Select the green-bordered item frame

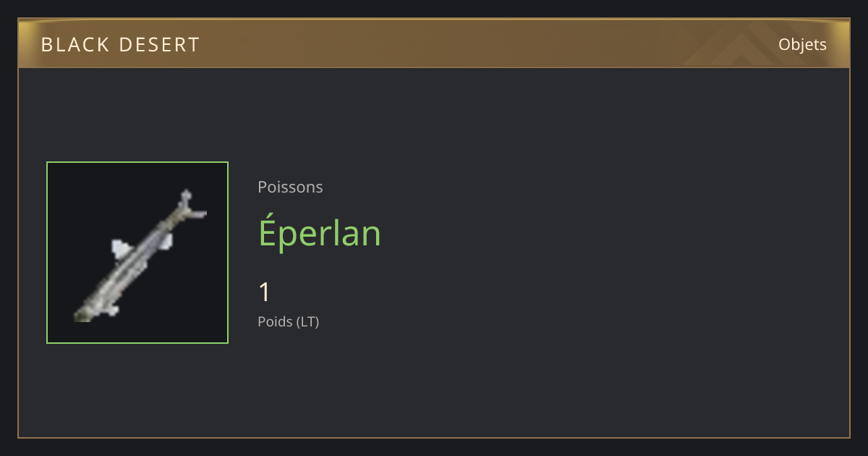[x=137, y=253]
